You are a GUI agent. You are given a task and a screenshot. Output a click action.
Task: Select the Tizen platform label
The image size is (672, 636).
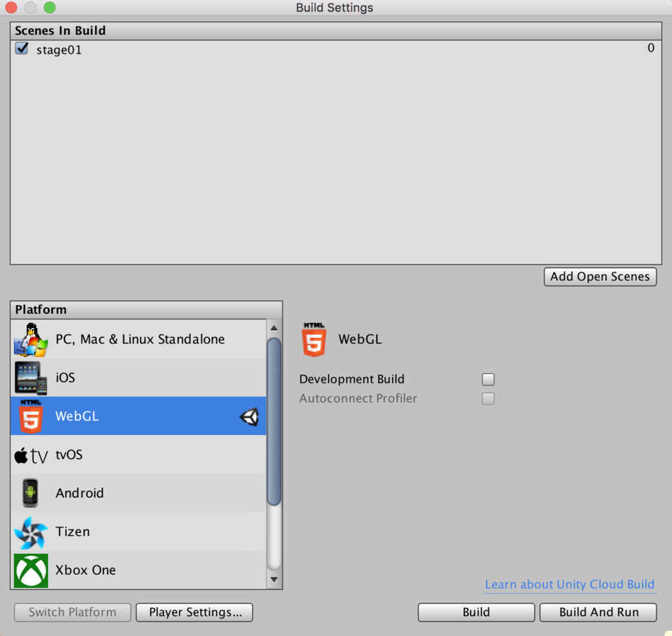coord(73,532)
